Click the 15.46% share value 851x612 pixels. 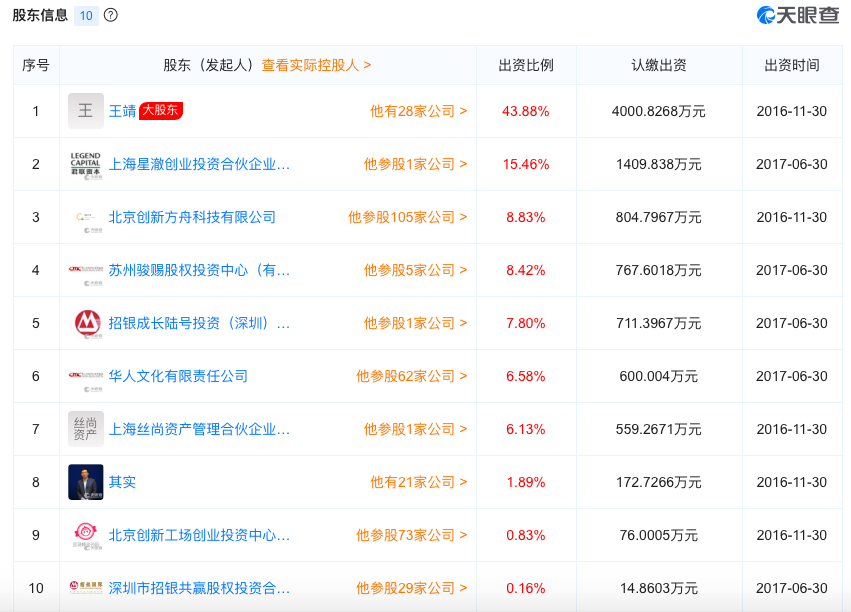point(526,164)
